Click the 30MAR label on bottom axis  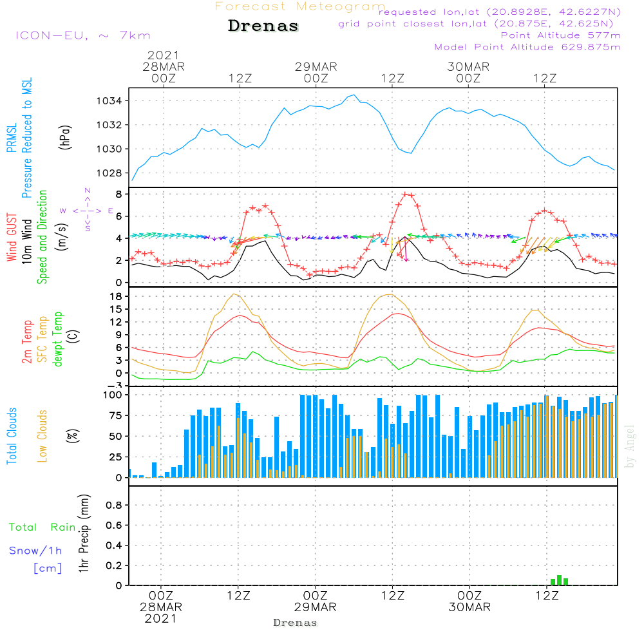(469, 607)
